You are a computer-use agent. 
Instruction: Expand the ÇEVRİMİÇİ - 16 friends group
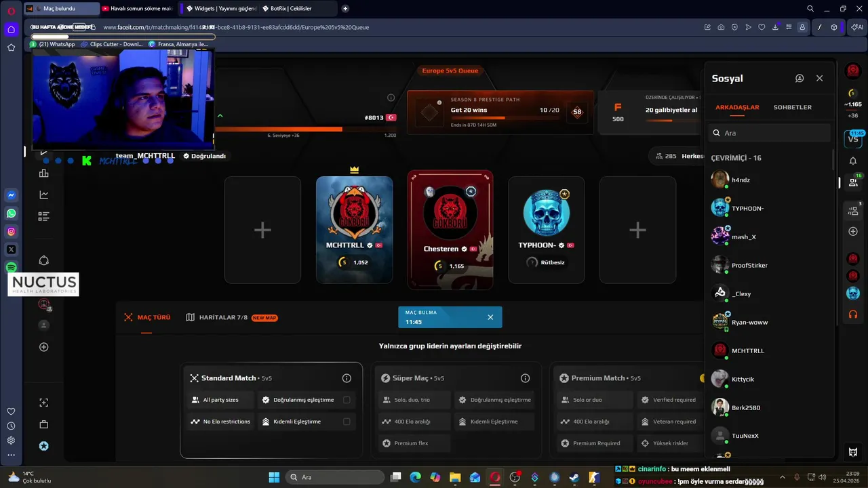click(736, 158)
